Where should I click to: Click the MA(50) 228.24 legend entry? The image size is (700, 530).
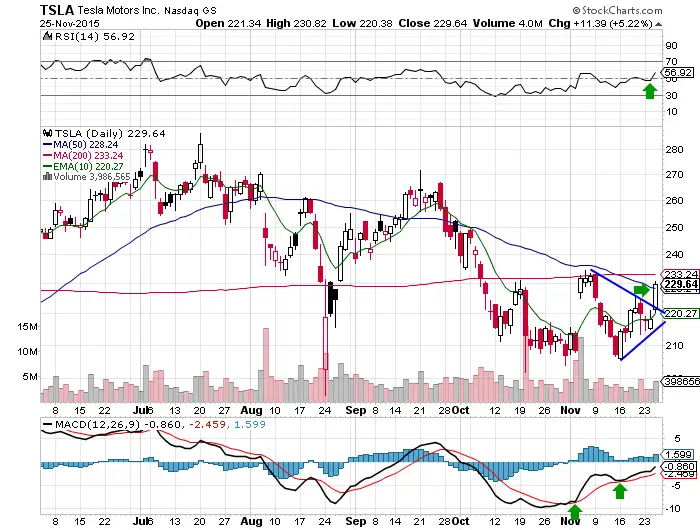(x=86, y=145)
